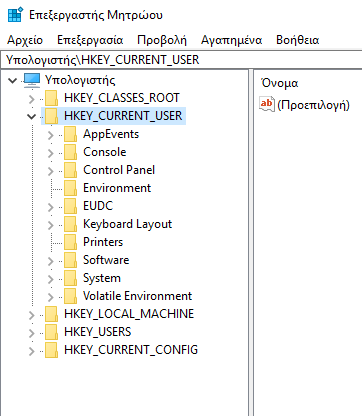Image resolution: width=362 pixels, height=416 pixels.
Task: Click the Registry Editor app icon in title bar
Action: click(15, 14)
